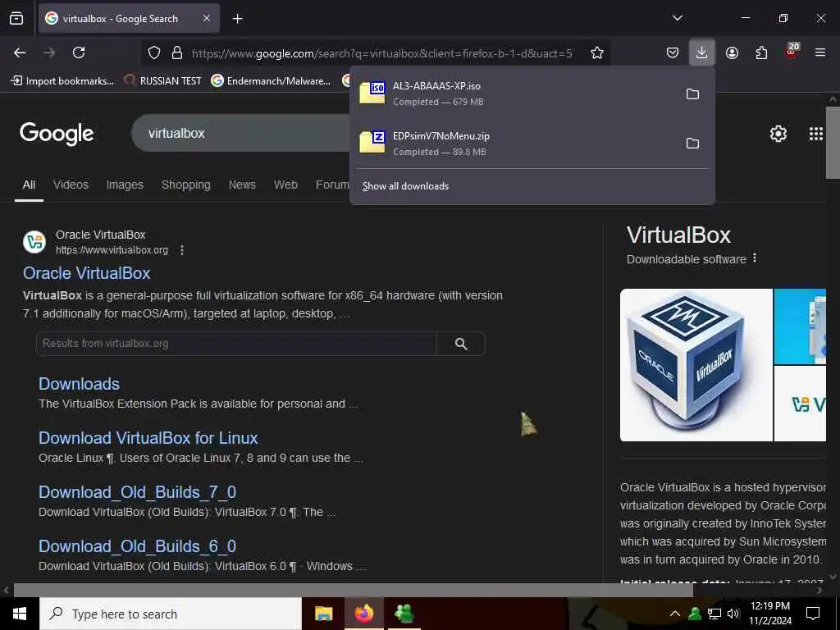This screenshot has height=630, width=840.
Task: Open result options dots beside virtualbox.org
Action: [182, 250]
